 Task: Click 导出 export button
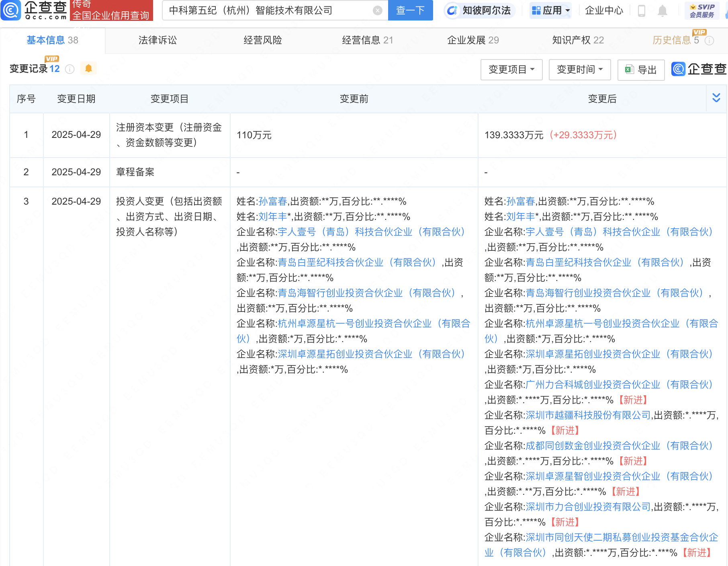tap(641, 70)
